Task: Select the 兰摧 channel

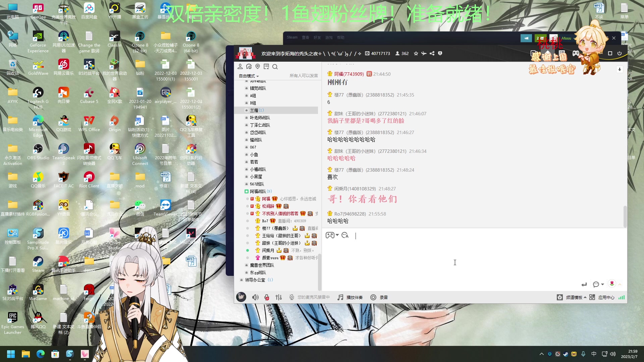Action: [276, 110]
